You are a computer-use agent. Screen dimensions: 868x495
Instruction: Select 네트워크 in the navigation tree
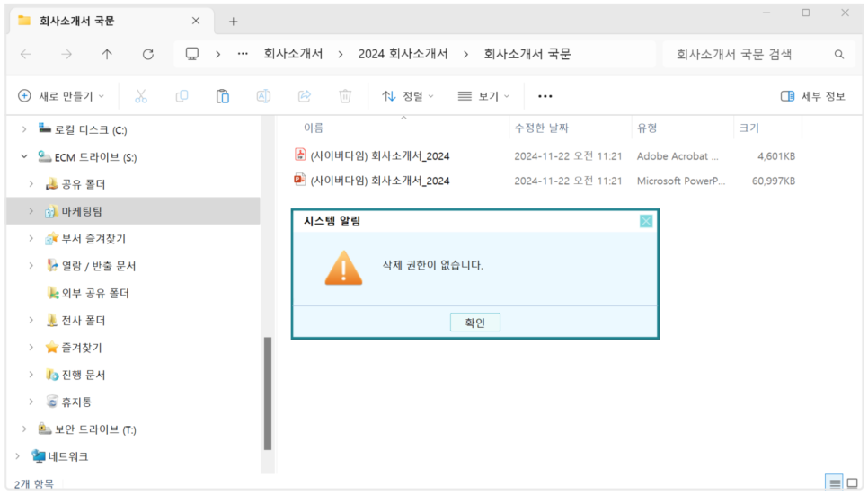click(67, 456)
